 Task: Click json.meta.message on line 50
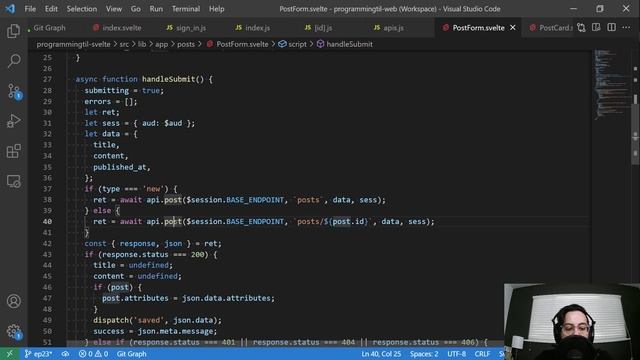point(175,331)
